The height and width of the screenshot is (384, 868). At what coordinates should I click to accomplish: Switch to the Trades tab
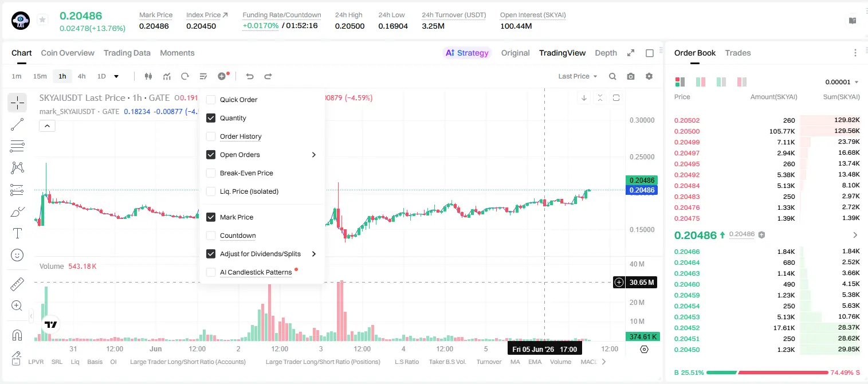coord(738,53)
